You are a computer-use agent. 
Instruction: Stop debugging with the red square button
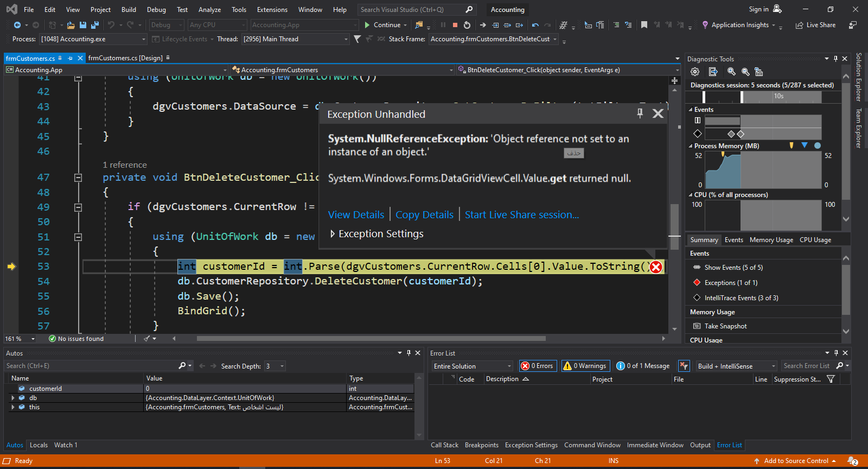(455, 25)
